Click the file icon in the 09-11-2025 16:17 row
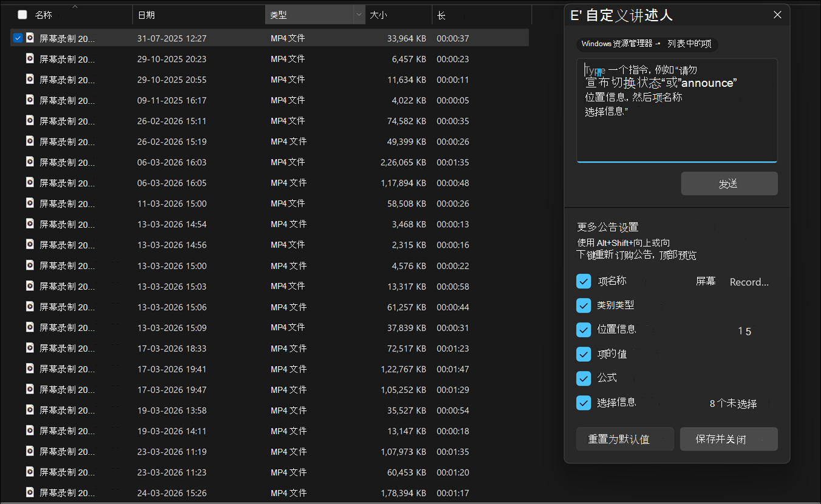 coord(29,100)
